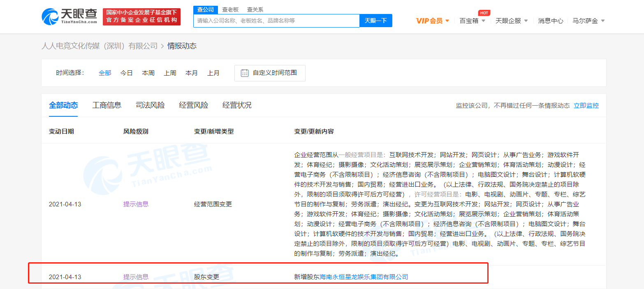
Task: Expand the VIP会员 dropdown
Action: (x=433, y=21)
